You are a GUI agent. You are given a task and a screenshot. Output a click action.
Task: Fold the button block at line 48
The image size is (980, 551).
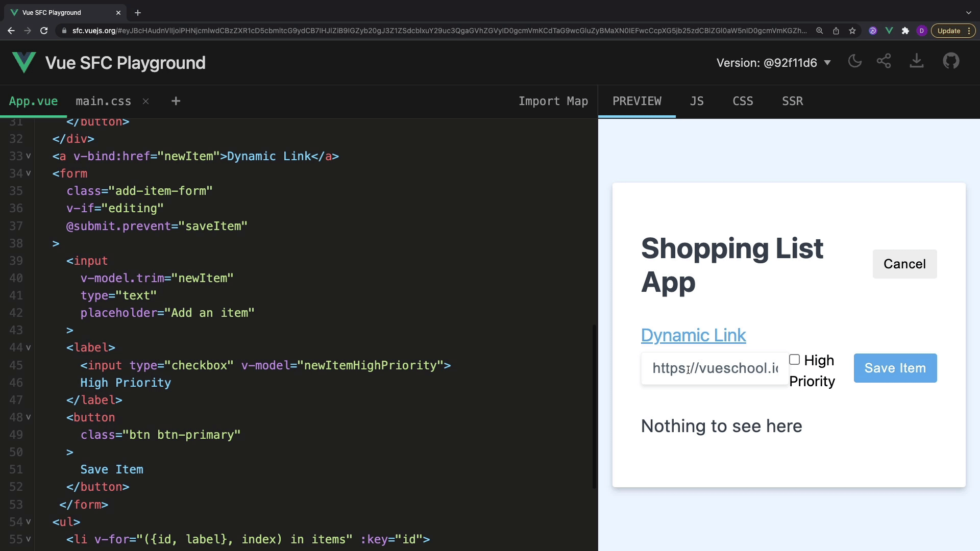[x=29, y=417]
